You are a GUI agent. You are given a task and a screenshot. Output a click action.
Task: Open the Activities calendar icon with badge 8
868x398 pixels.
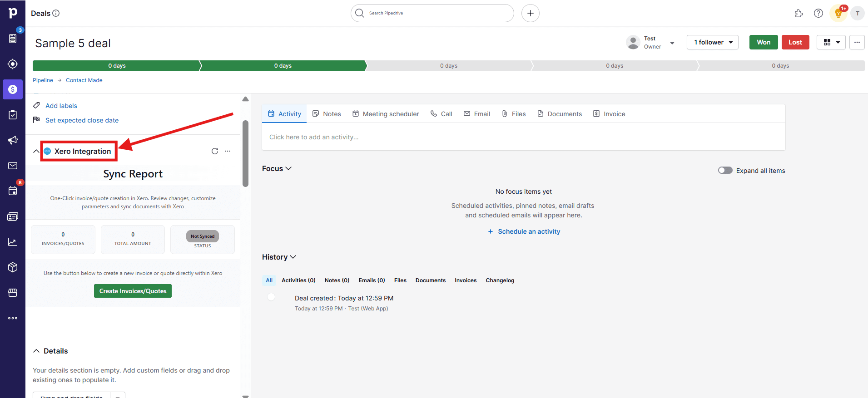click(13, 191)
